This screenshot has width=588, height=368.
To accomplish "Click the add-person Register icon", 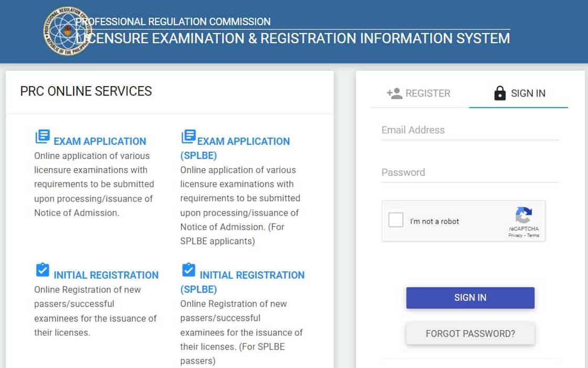I will 394,93.
